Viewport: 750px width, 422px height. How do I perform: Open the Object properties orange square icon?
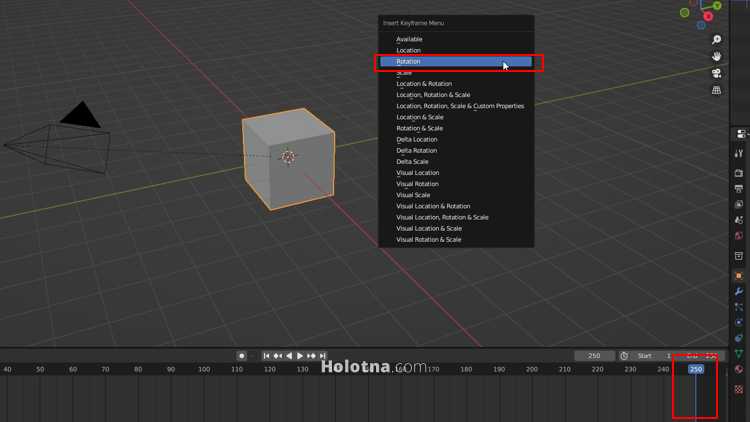coord(739,276)
